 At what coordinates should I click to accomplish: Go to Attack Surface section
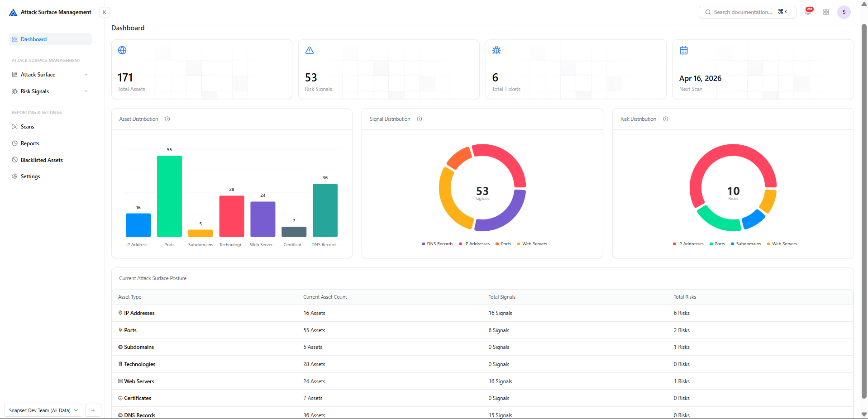coord(50,75)
